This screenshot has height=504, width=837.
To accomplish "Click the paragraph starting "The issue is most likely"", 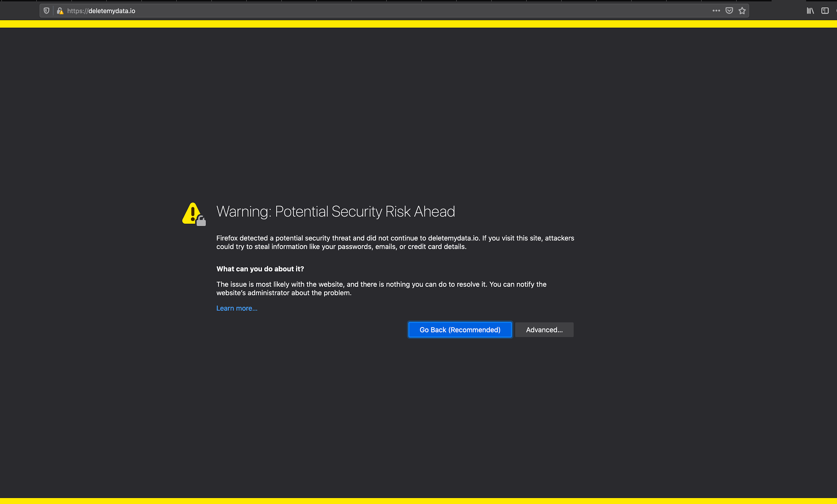I will [x=381, y=289].
